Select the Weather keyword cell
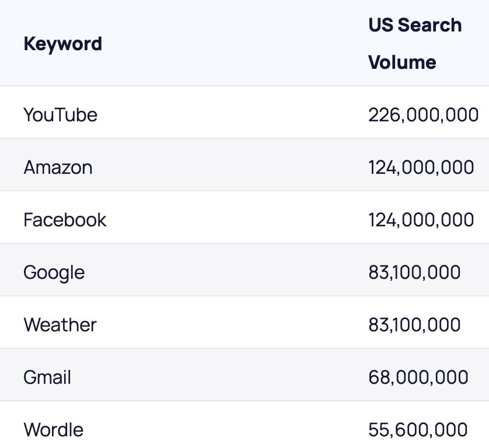 click(x=60, y=325)
